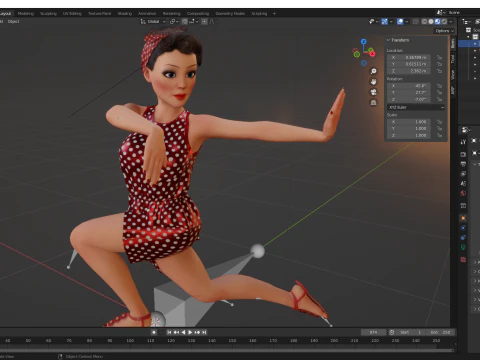
Task: Jump to next keyframe
Action: 197,332
